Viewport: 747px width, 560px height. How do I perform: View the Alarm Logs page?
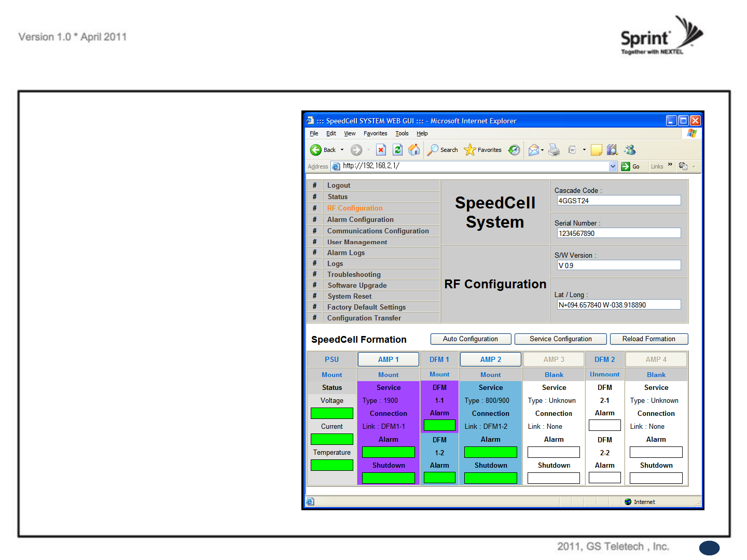346,253
